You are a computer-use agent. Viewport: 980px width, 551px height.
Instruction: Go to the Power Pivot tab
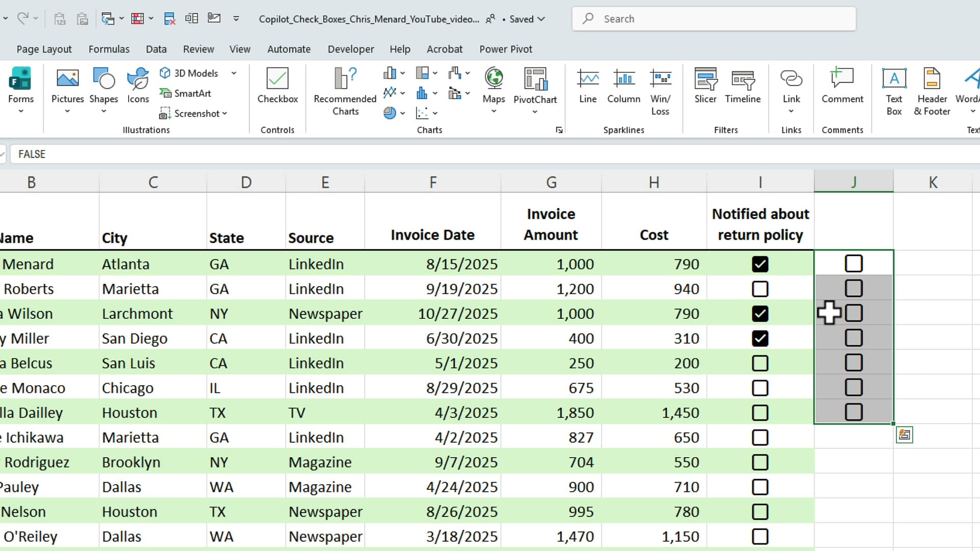tap(505, 49)
